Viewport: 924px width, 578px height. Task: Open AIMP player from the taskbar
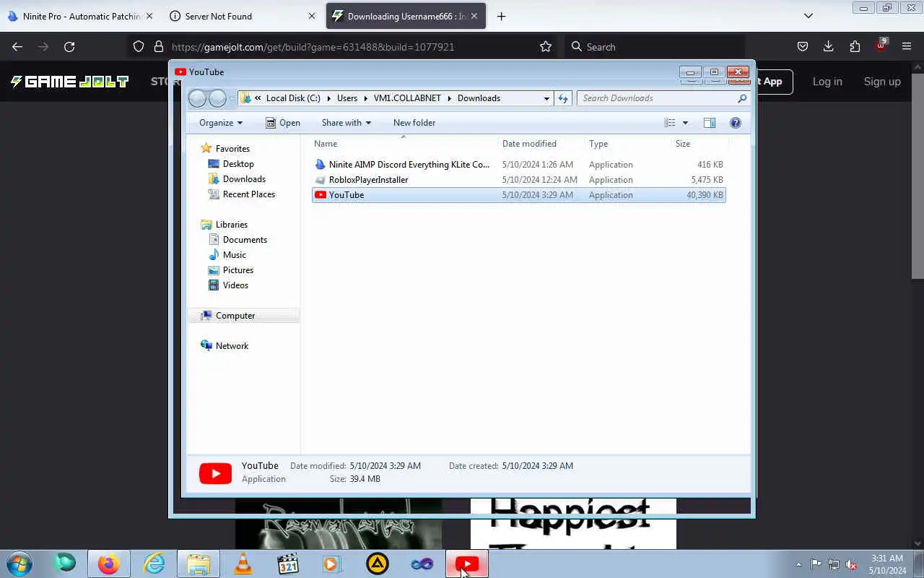pos(378,564)
